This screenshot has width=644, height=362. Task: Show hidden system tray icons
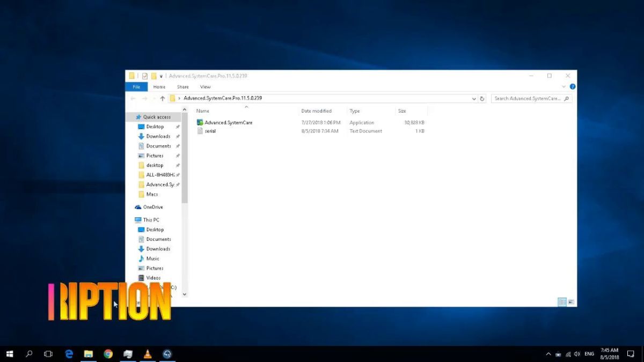point(548,354)
